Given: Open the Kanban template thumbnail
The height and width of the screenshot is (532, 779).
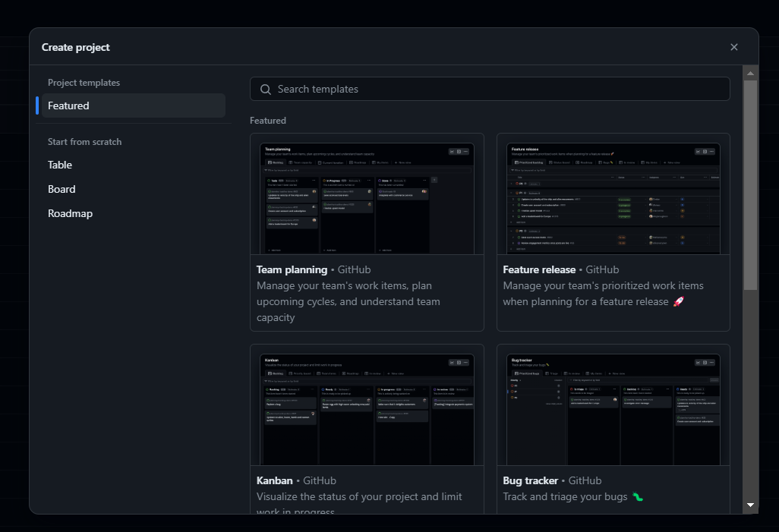Looking at the screenshot, I should coord(367,410).
